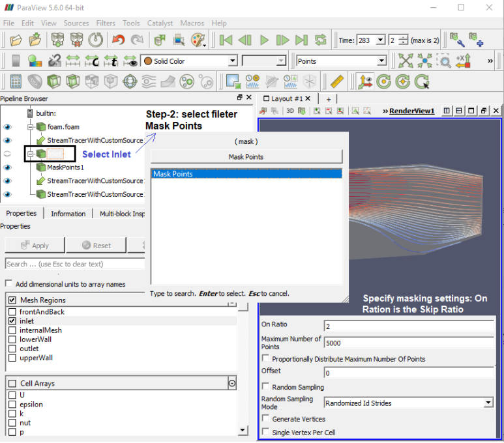
Task: Click the Save Data icon
Action: pos(35,40)
